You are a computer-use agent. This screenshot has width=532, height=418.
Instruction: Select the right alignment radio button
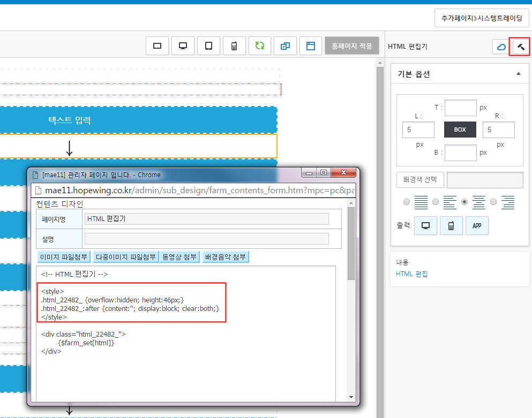point(493,202)
